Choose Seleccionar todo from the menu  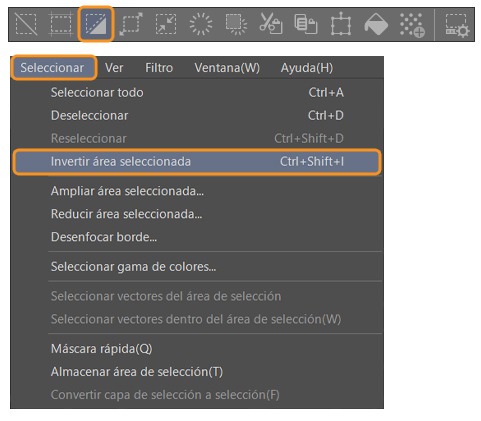197,92
